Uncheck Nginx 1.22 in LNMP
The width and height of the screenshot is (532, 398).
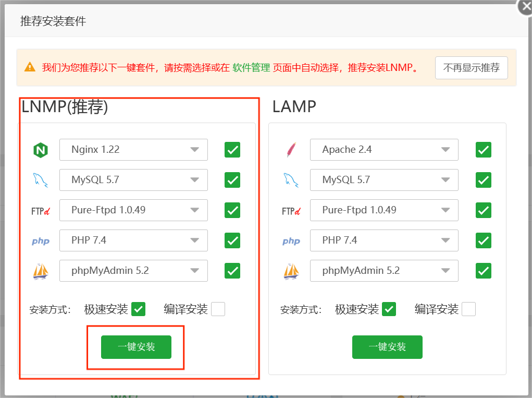232,150
